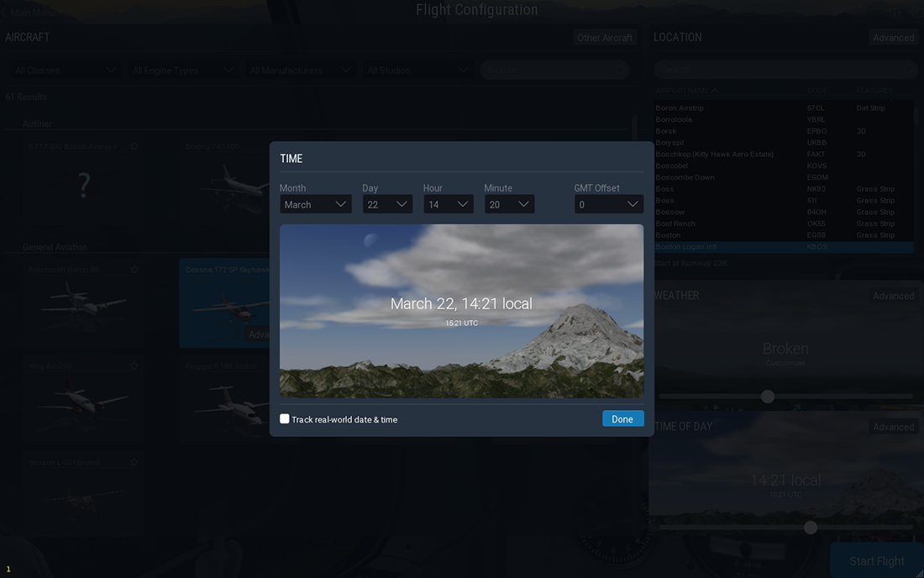Viewport: 924px width, 578px height.
Task: Select the Stinson L-5G aircraft
Action: tap(84, 495)
